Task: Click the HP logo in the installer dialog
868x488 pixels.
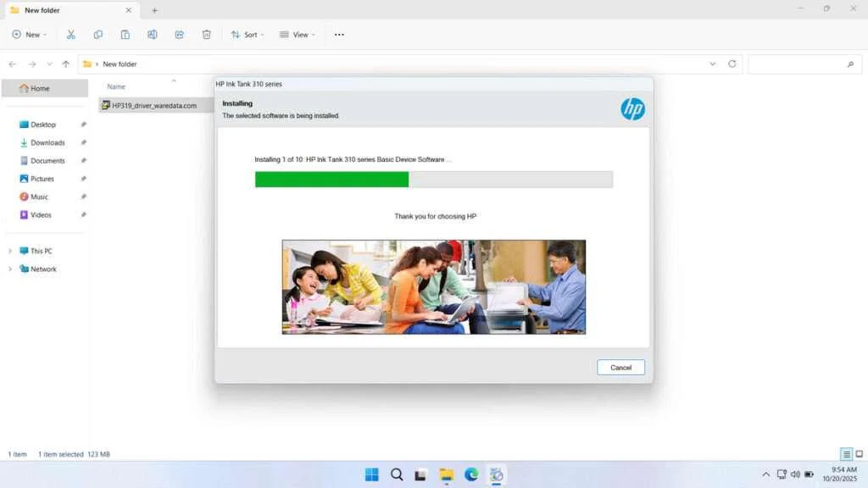Action: click(x=633, y=108)
